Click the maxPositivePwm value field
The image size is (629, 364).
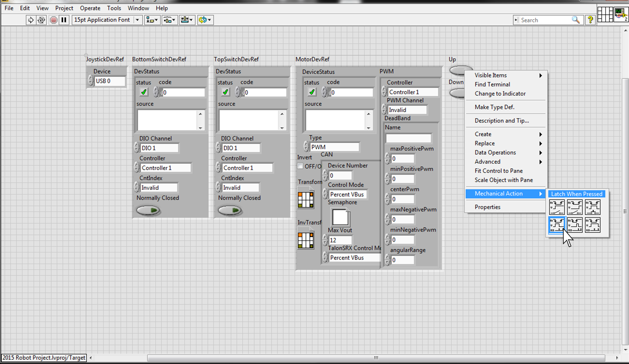pyautogui.click(x=403, y=159)
